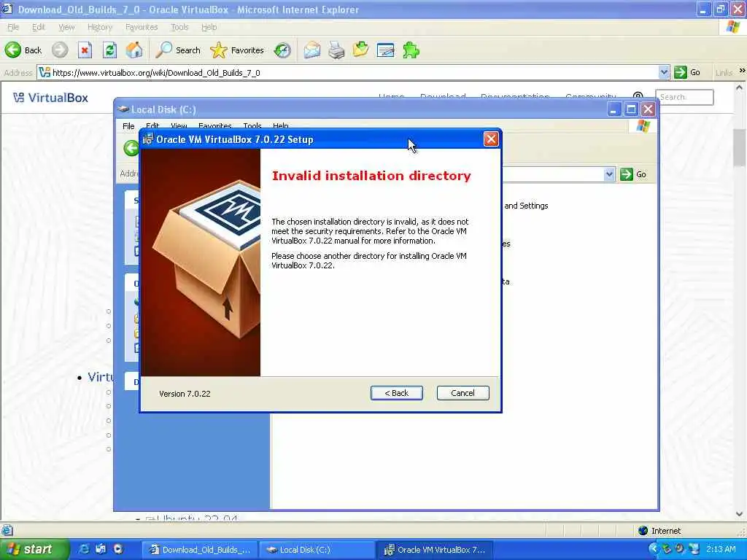Click the Links toolbar label
This screenshot has height=560, width=747.
[x=724, y=72]
